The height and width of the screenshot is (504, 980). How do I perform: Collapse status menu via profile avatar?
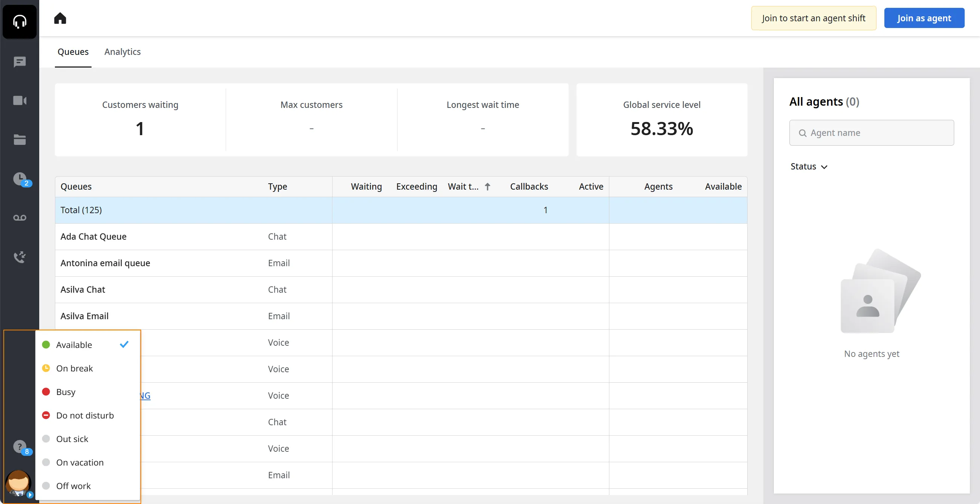[x=19, y=483]
